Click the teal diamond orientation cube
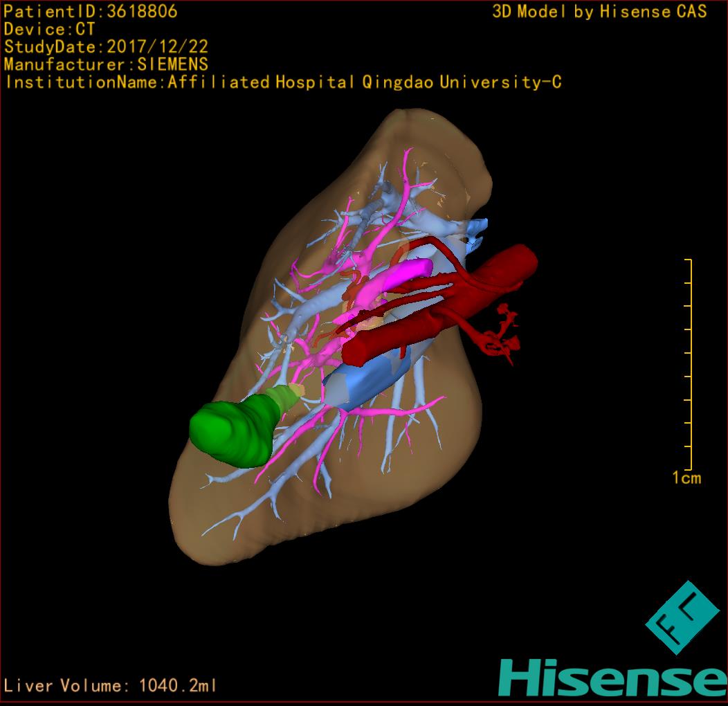The width and height of the screenshot is (728, 706). coord(682,617)
